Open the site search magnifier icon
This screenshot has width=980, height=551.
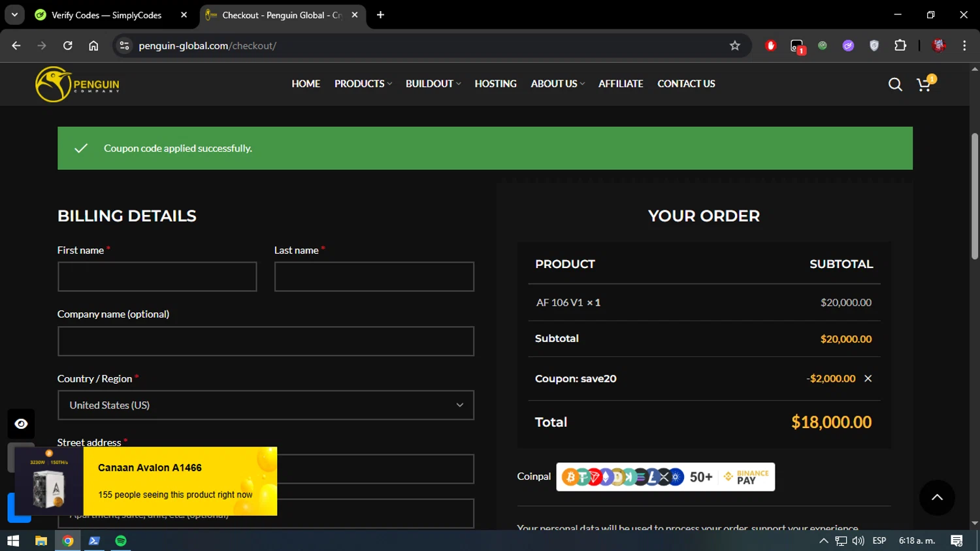[x=895, y=84]
